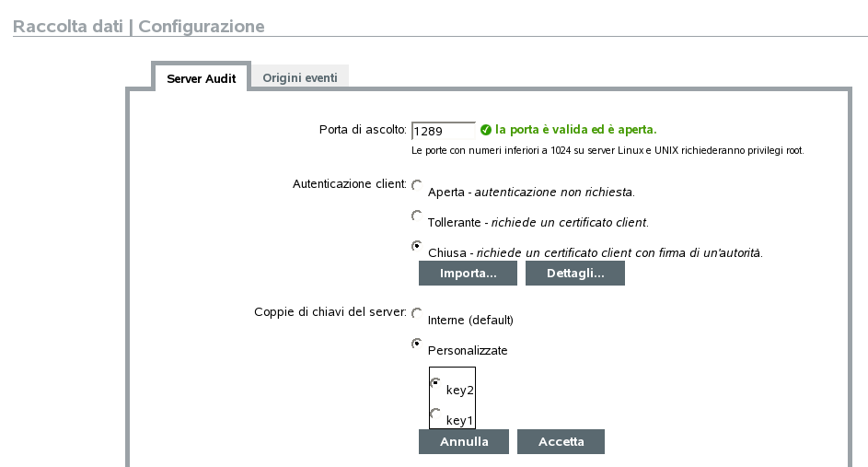The image size is (868, 467).
Task: Open the Origini eventi tab
Action: [300, 78]
